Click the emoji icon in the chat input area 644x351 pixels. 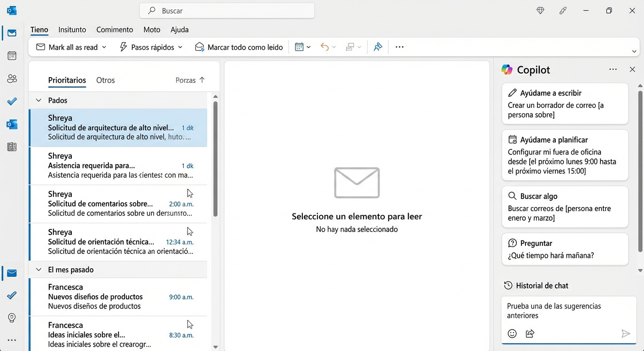pos(512,333)
